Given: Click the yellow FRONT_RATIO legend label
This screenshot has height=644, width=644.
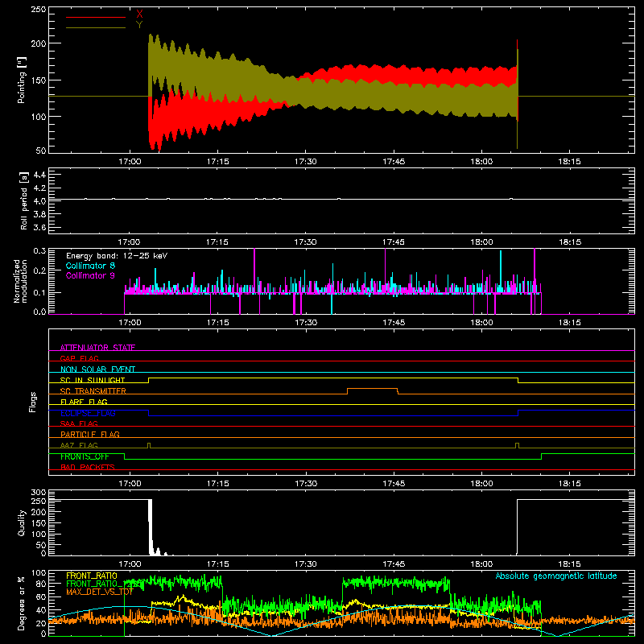Looking at the screenshot, I should [x=92, y=576].
